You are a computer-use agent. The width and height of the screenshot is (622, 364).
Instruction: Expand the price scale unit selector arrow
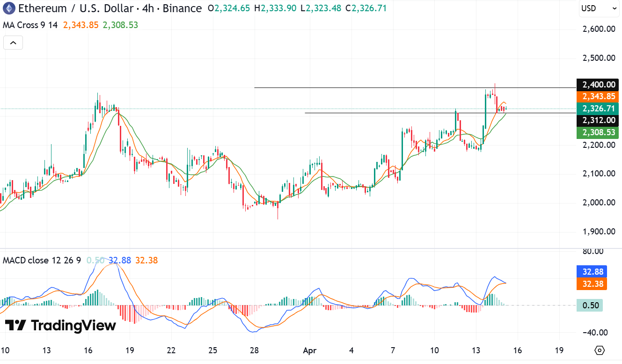click(615, 8)
